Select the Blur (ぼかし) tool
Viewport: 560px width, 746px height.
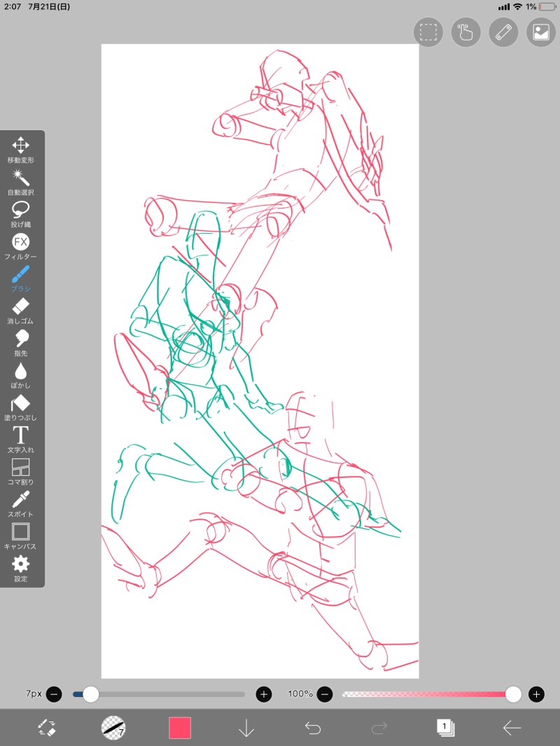[20, 375]
